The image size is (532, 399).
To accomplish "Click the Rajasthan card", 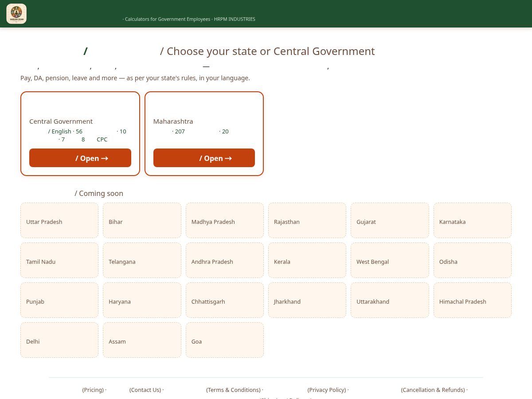I will click(307, 220).
